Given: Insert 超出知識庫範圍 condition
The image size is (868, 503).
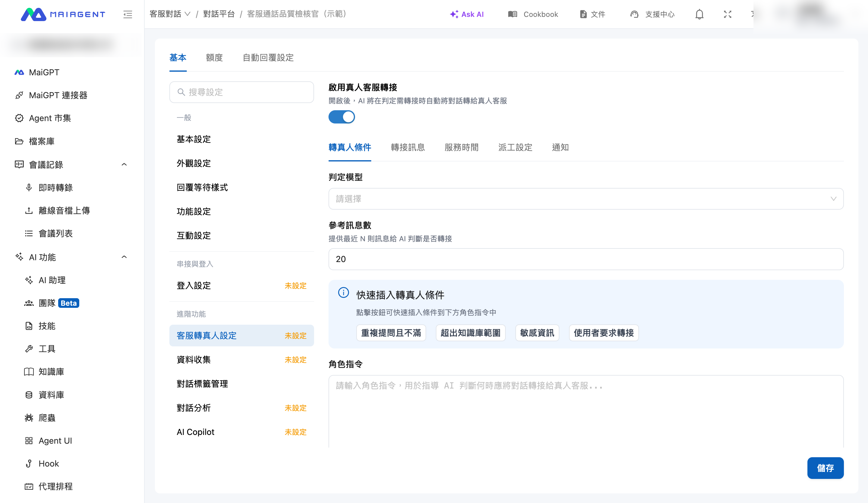Looking at the screenshot, I should tap(470, 333).
